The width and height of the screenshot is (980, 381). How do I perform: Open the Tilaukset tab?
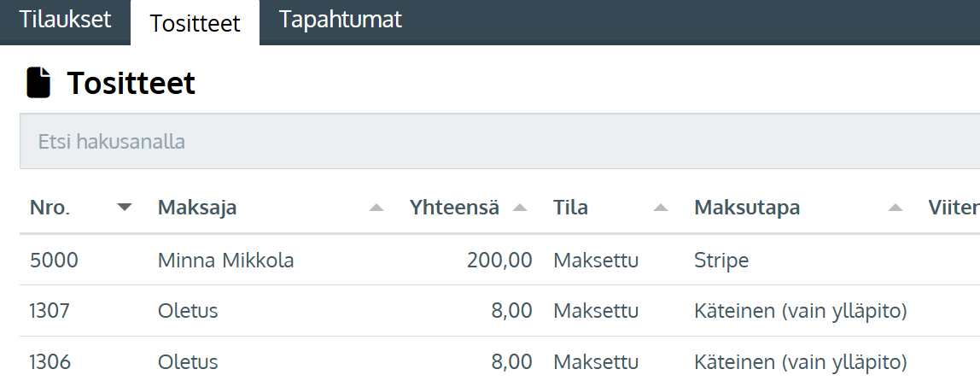click(65, 20)
